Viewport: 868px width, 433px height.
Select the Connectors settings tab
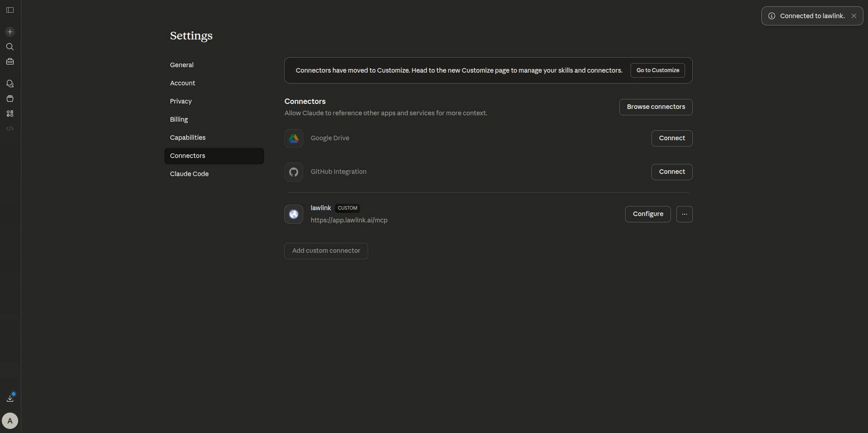pos(214,156)
